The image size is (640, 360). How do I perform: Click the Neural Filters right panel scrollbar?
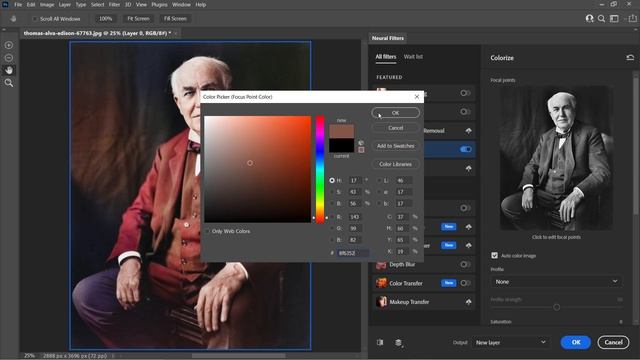click(x=635, y=143)
